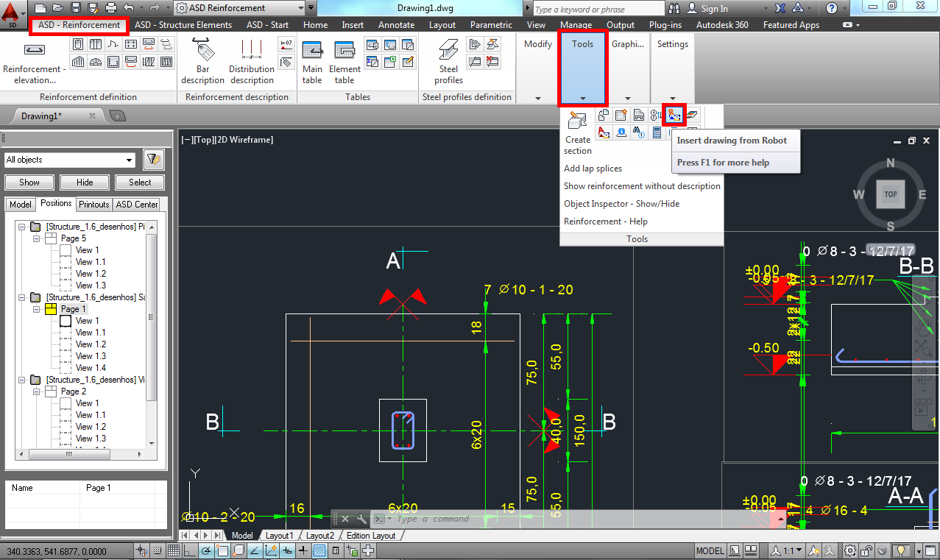
Task: Open Help using the question mark icon
Action: coord(831,8)
